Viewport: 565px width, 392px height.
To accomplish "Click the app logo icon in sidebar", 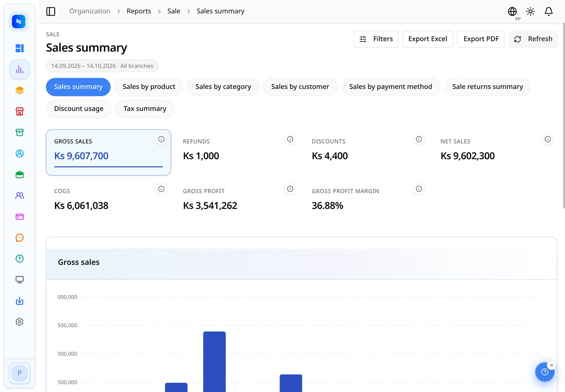I will pos(19,22).
